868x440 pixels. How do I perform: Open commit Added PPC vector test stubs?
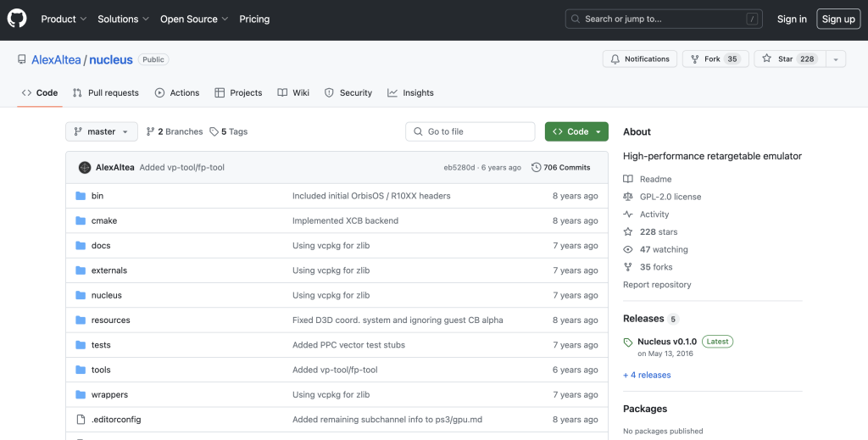coord(348,345)
